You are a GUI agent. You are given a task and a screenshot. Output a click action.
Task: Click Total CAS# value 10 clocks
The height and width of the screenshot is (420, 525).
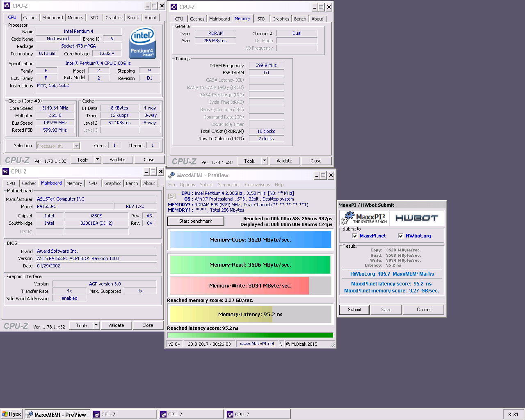[x=266, y=131]
